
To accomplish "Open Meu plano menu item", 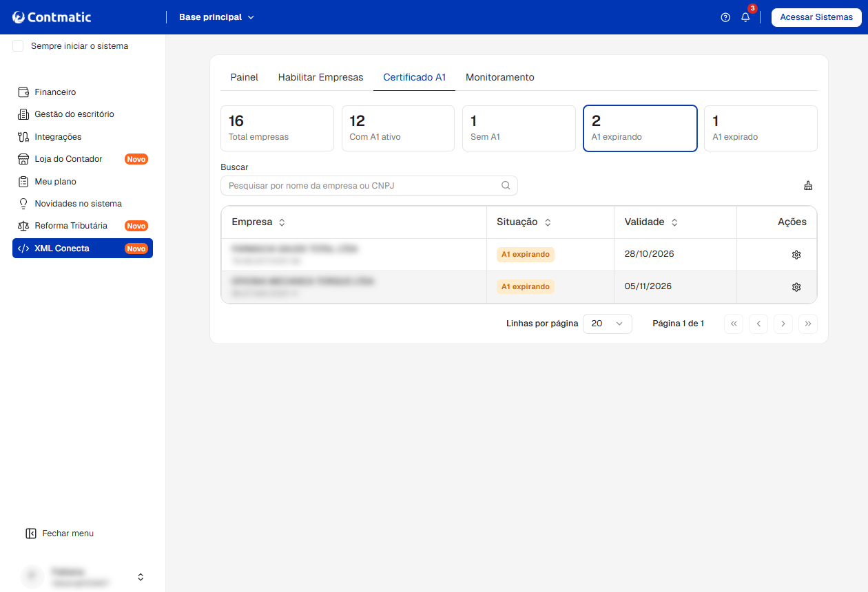I will pyautogui.click(x=83, y=182).
